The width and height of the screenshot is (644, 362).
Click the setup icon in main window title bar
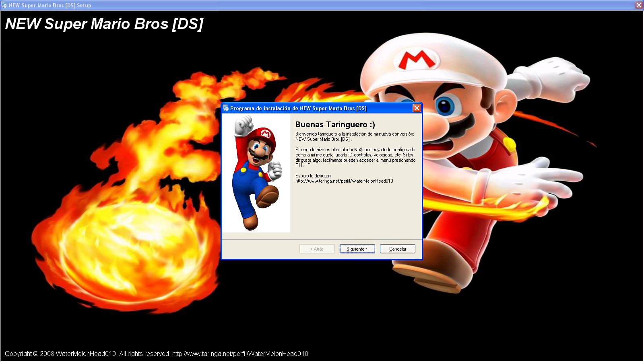[4, 5]
